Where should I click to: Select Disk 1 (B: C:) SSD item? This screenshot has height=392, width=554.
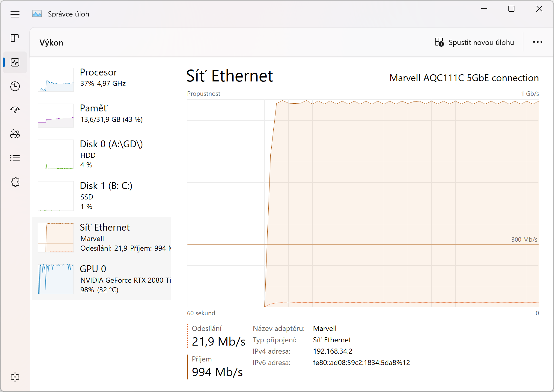(x=101, y=196)
